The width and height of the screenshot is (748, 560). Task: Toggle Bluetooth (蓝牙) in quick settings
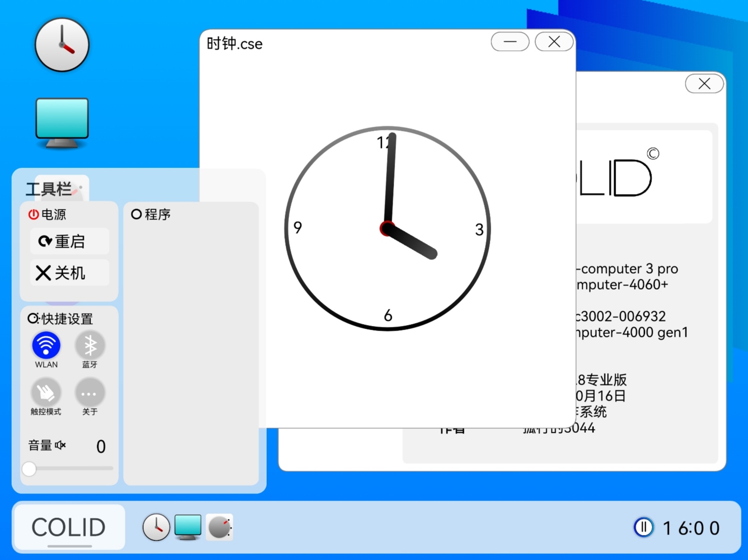point(90,346)
